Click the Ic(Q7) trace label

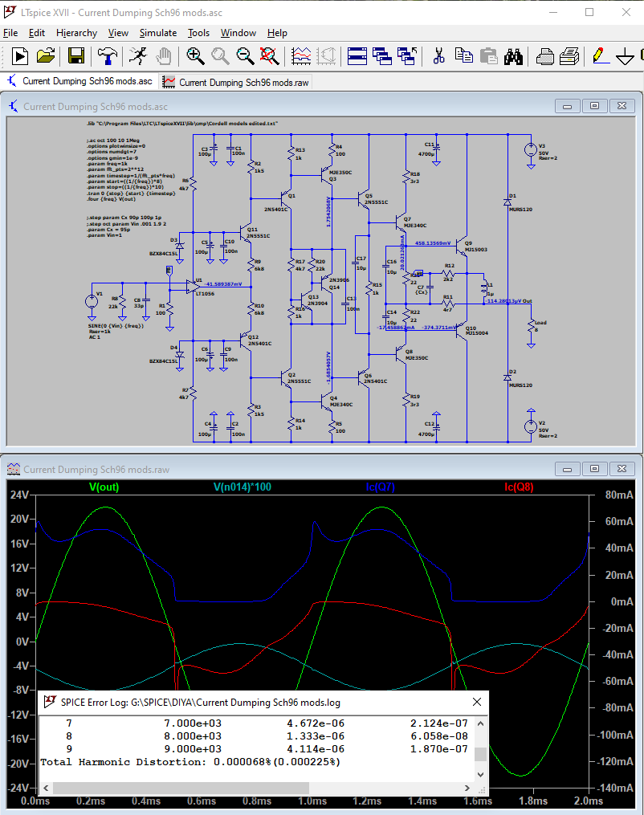(381, 487)
